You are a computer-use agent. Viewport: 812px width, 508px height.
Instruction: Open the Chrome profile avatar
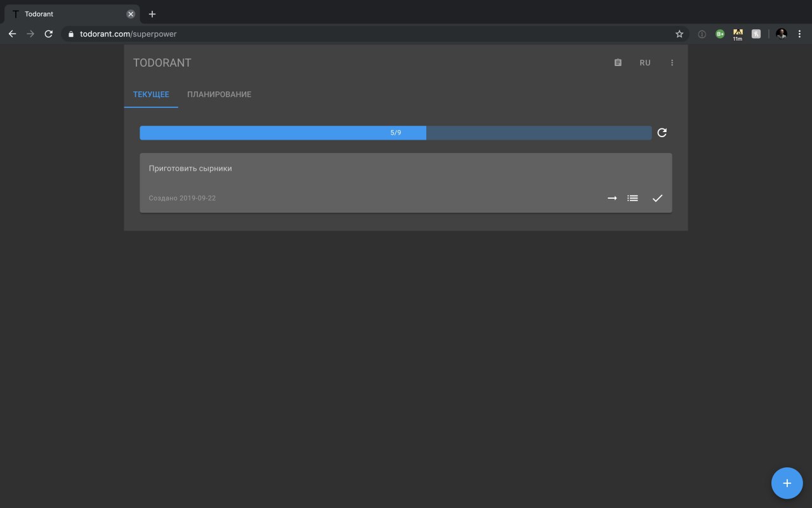coord(782,34)
